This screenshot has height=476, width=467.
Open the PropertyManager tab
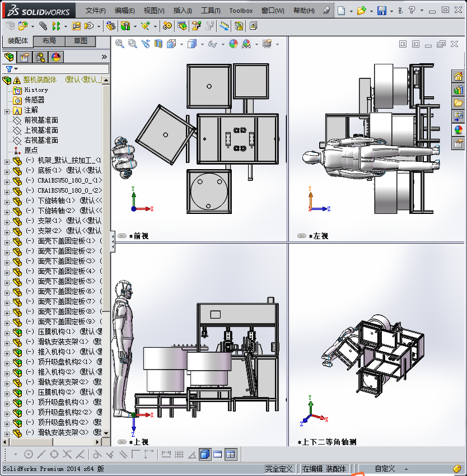25,57
